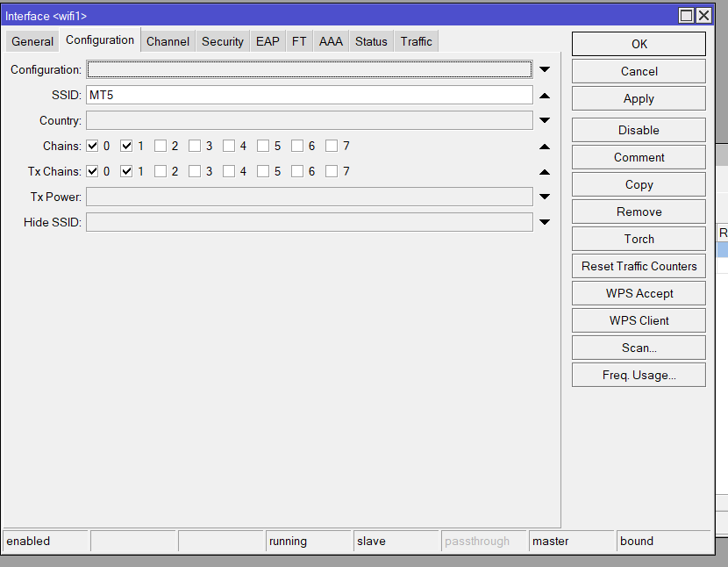Enable Tx Chains 3 checkbox
This screenshot has width=728, height=567.
(x=195, y=171)
